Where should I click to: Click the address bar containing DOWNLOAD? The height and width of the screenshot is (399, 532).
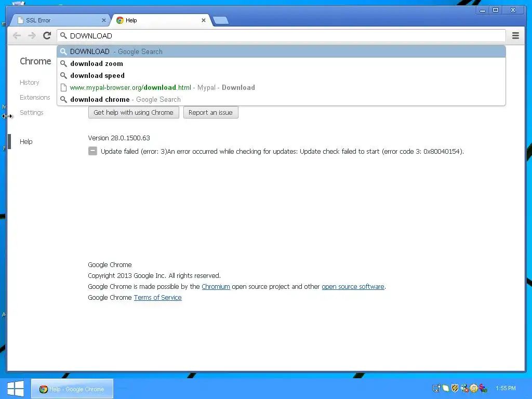point(281,36)
